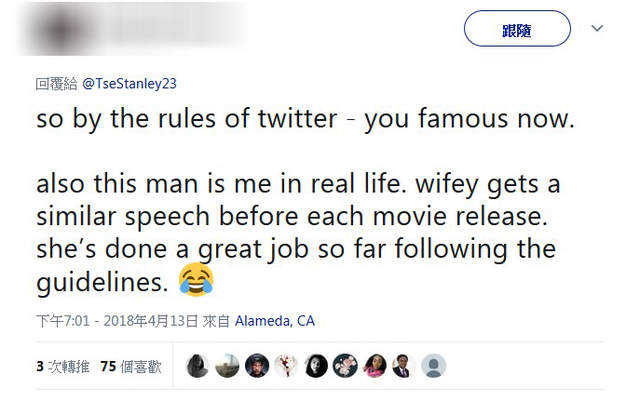Click the fifth liker avatar
640x401 pixels.
tap(316, 367)
